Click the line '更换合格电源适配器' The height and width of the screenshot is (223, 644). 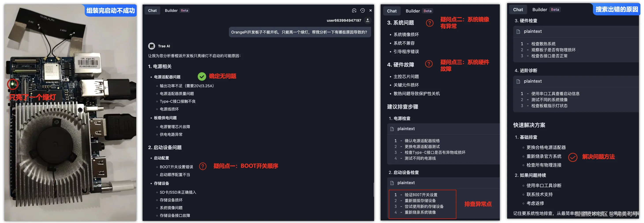tap(546, 148)
